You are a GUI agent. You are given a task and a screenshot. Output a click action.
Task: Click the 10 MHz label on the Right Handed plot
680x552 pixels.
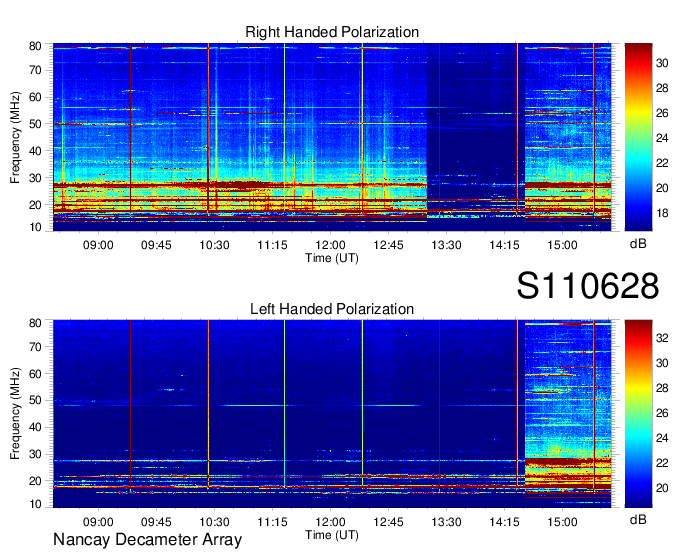pyautogui.click(x=35, y=227)
